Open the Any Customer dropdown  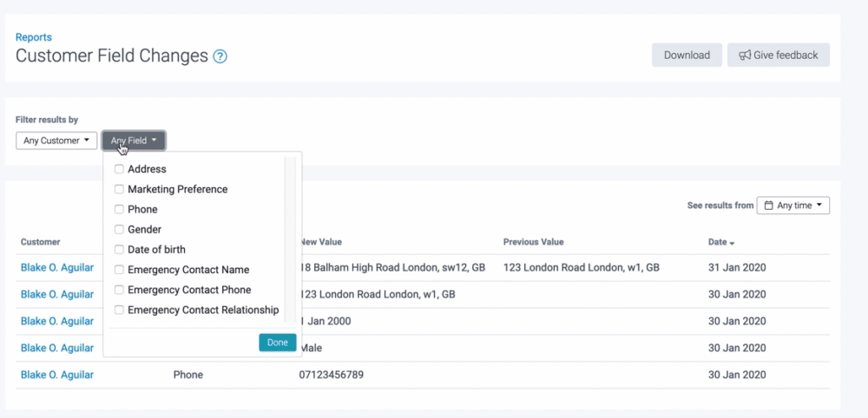[x=56, y=140]
